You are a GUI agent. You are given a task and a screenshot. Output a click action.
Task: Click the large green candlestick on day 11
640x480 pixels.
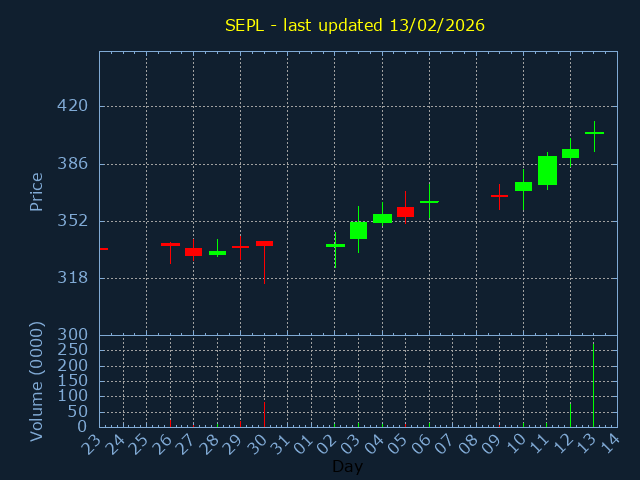(547, 170)
